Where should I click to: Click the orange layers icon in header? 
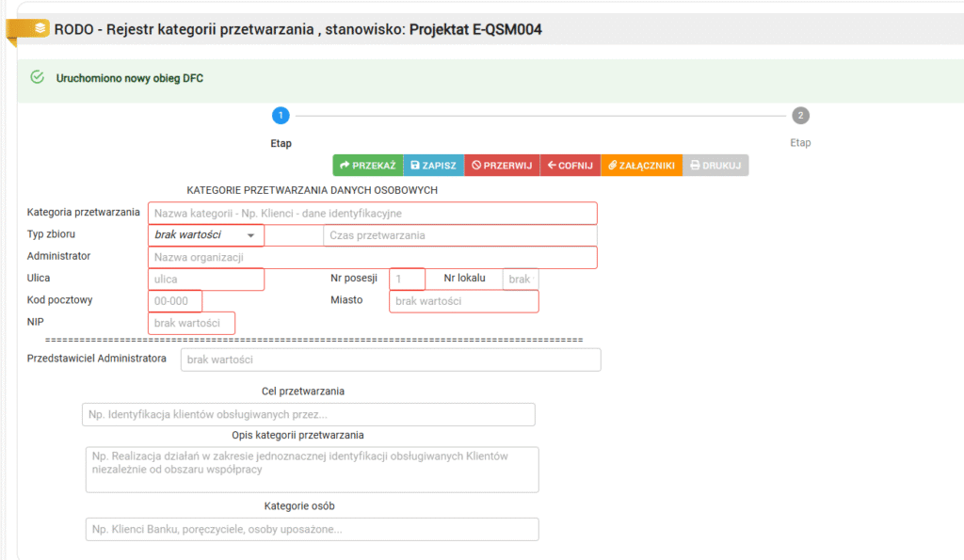coord(40,28)
